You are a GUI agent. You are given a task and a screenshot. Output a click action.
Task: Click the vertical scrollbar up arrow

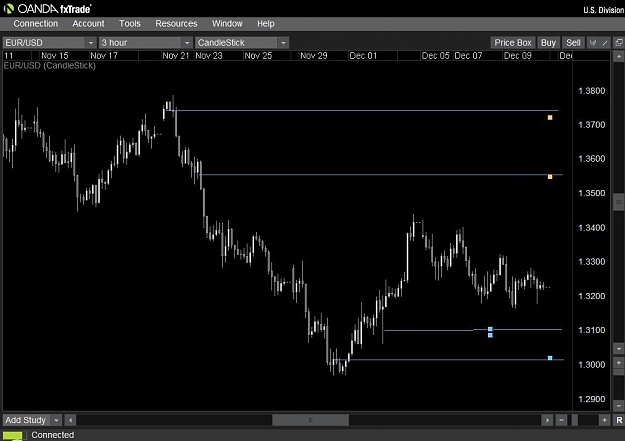point(619,57)
